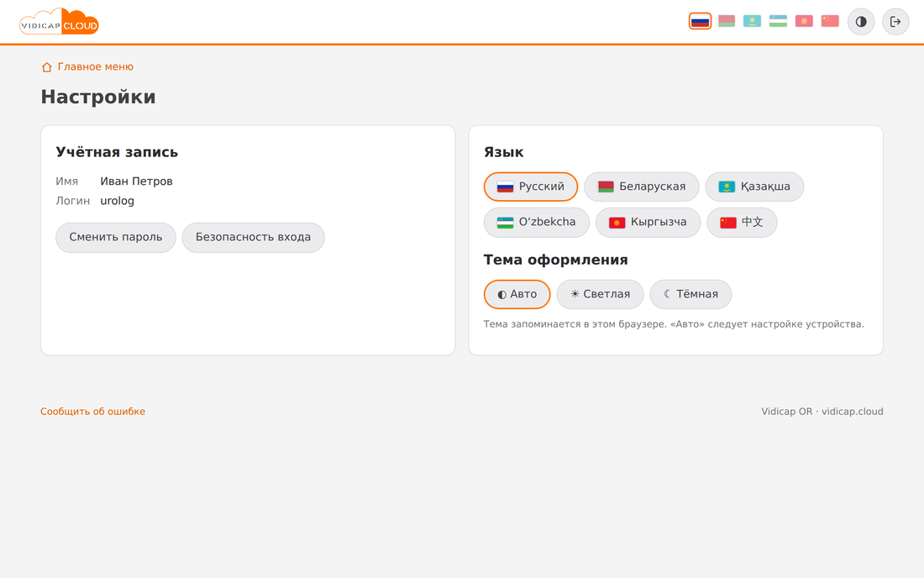Select the Светлая theme option

click(600, 294)
